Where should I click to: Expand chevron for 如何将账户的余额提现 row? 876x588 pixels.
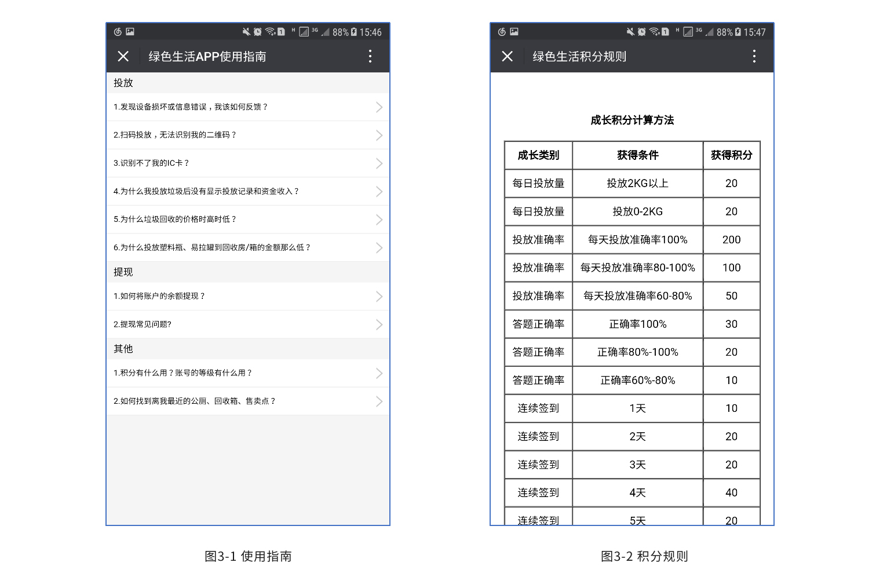379,297
